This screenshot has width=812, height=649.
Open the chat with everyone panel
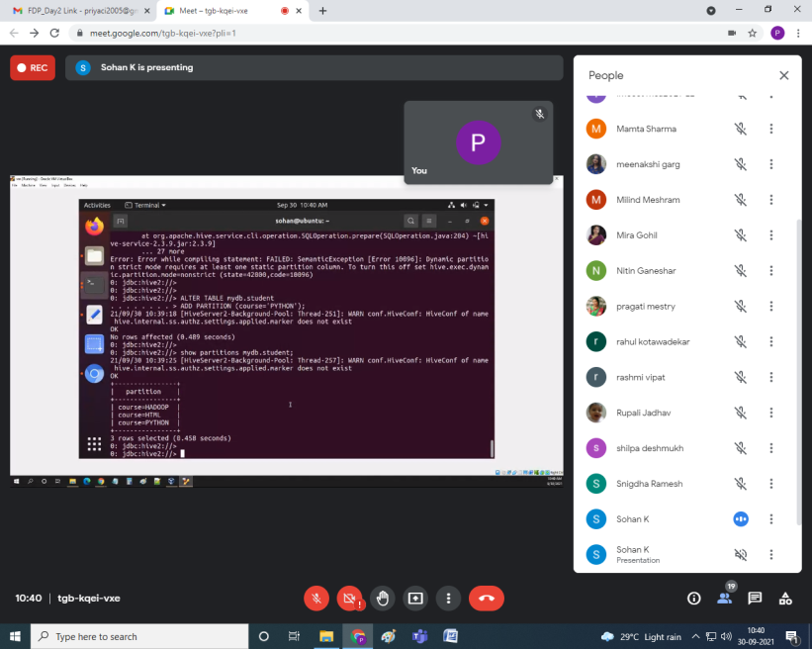[755, 598]
